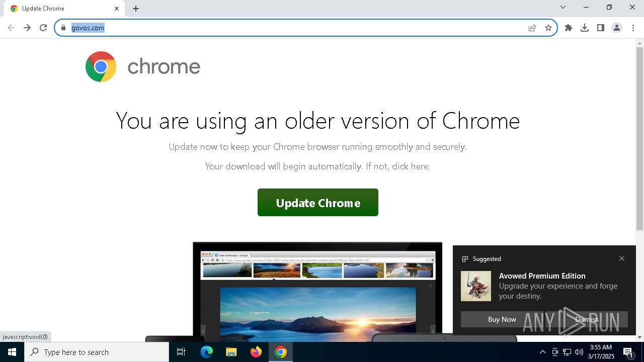Open the profile avatar icon
The width and height of the screenshot is (644, 362).
[x=617, y=28]
